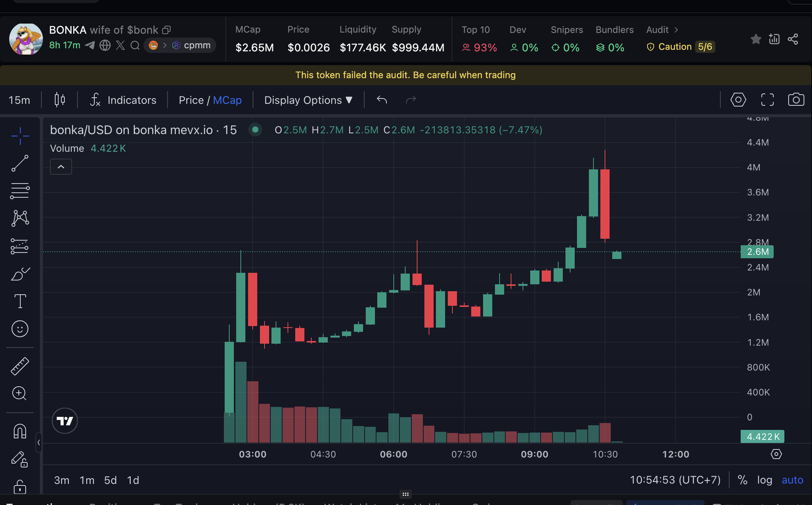Viewport: 812px width, 505px height.
Task: Click the Liquidity $177.46K value
Action: click(363, 48)
